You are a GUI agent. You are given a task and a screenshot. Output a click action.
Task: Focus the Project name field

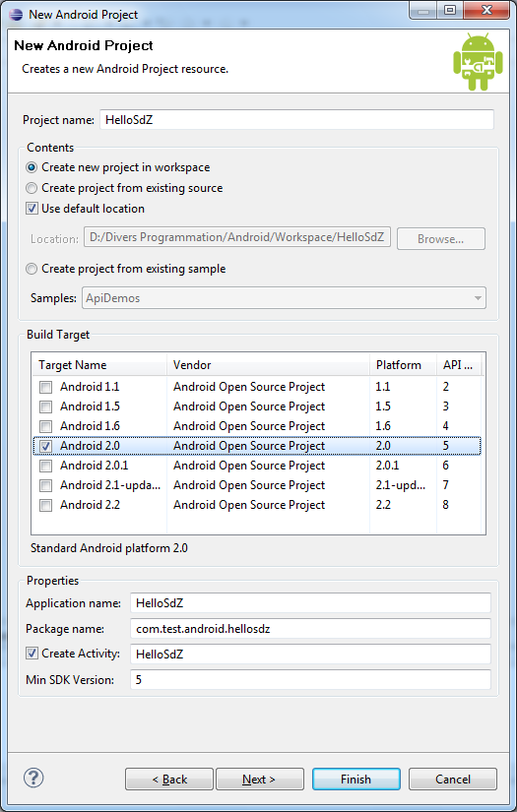click(x=296, y=120)
